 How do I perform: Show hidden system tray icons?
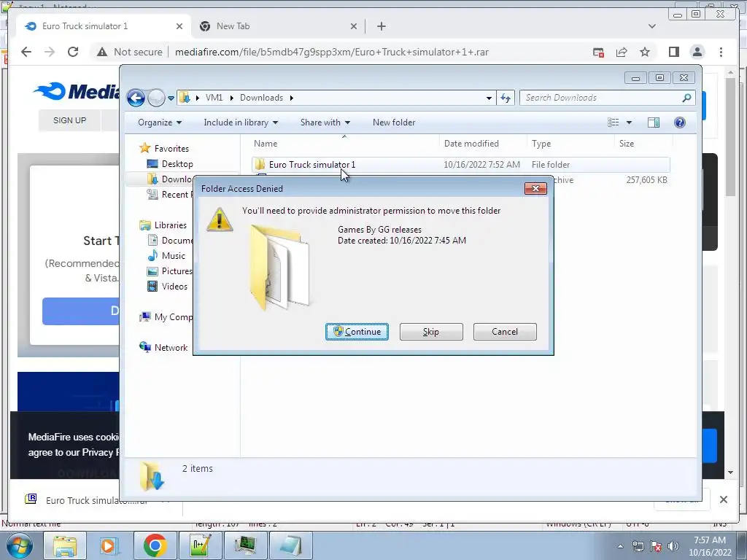tap(620, 547)
